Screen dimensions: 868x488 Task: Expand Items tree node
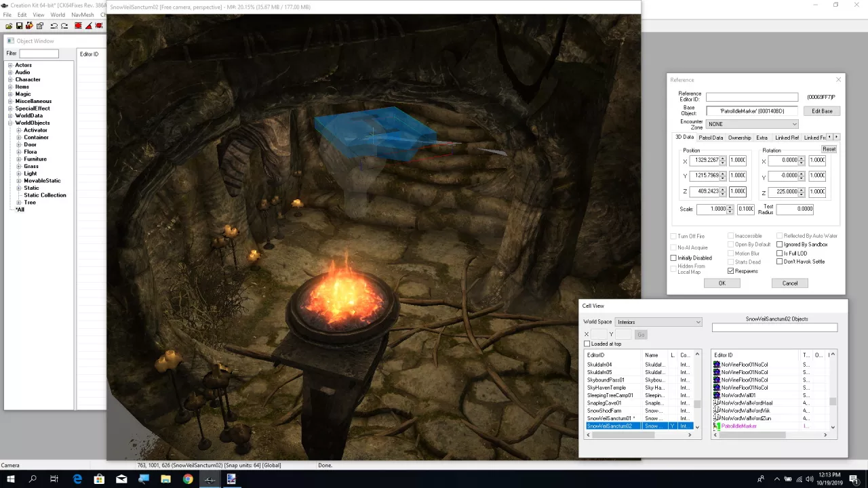click(x=10, y=87)
